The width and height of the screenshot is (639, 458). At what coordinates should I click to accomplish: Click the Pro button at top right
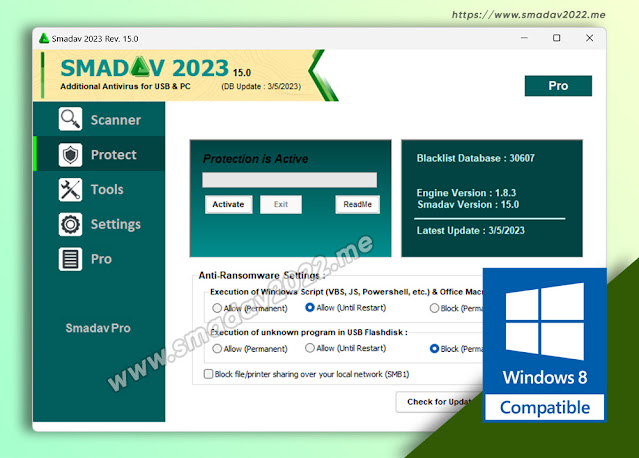tap(558, 86)
